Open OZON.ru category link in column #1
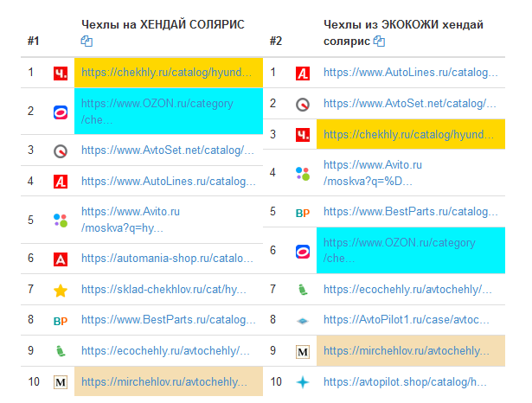 click(x=157, y=112)
